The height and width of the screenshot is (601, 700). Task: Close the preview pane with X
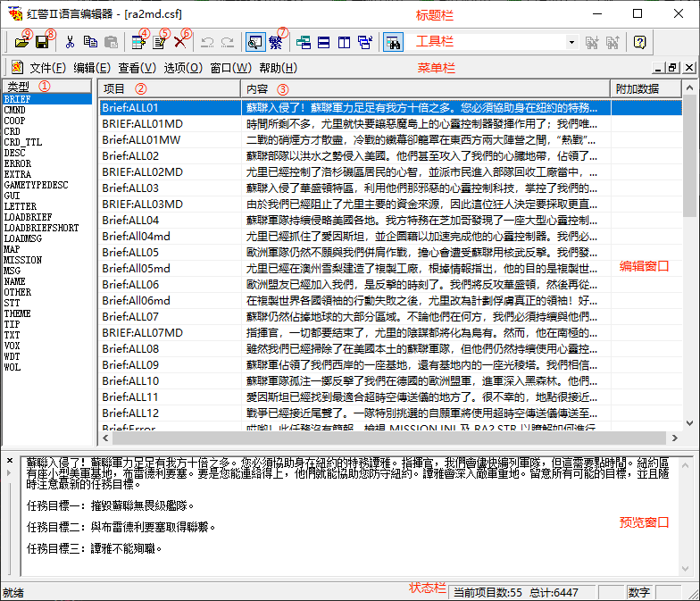[10, 461]
